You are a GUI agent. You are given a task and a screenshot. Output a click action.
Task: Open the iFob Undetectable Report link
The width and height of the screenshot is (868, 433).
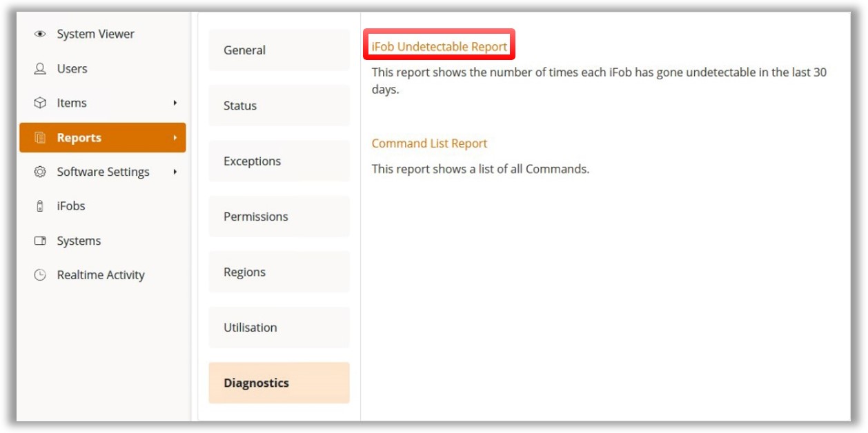[440, 47]
